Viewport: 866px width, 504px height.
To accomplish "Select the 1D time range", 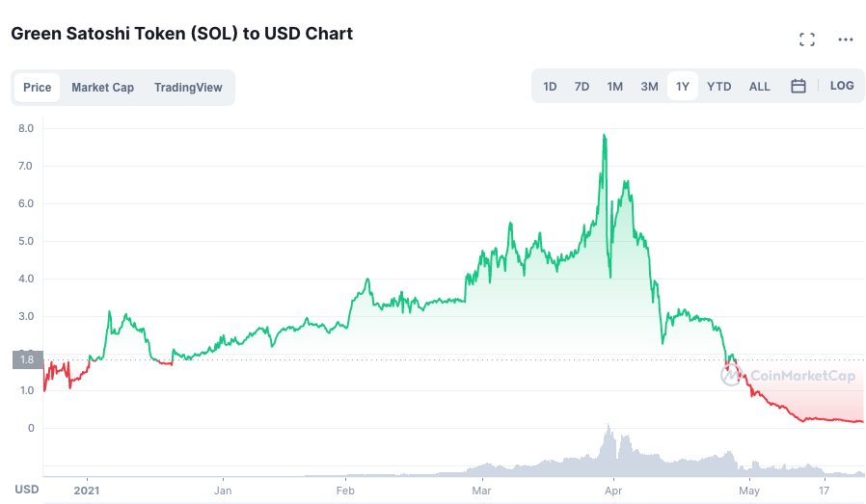I will [550, 87].
